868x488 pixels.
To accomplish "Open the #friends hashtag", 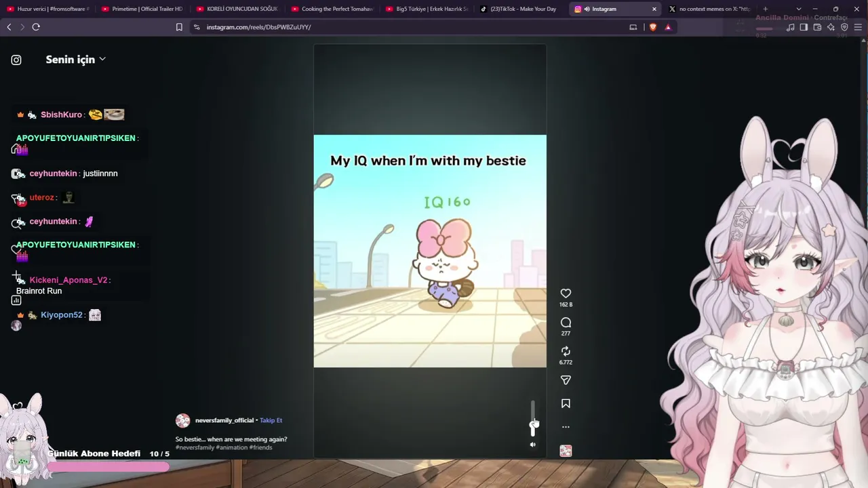I will pyautogui.click(x=261, y=447).
